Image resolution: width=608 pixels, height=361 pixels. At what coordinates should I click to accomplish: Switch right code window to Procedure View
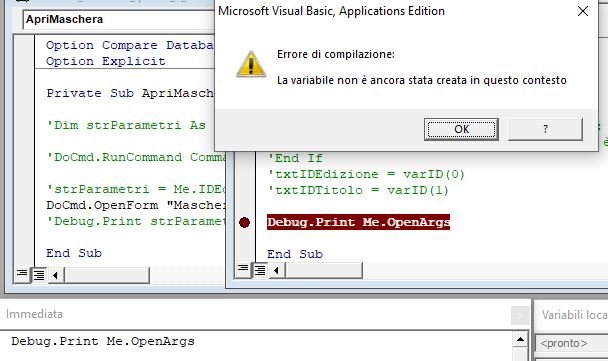(243, 269)
